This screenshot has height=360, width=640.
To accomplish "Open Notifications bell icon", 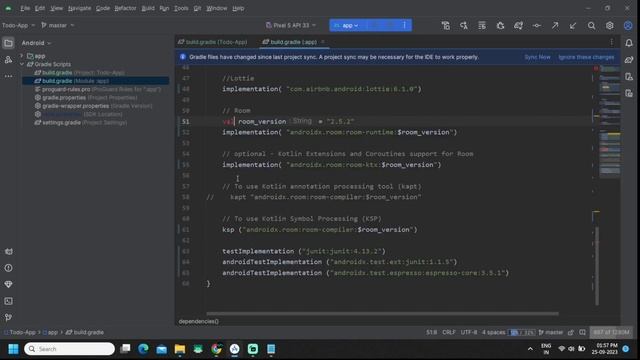I will pyautogui.click(x=629, y=43).
